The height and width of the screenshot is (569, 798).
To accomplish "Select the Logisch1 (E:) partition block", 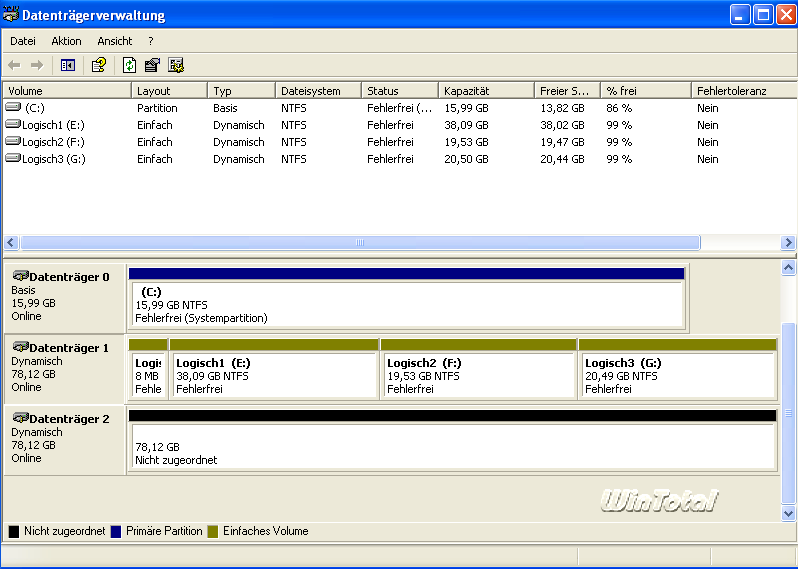I will point(273,376).
